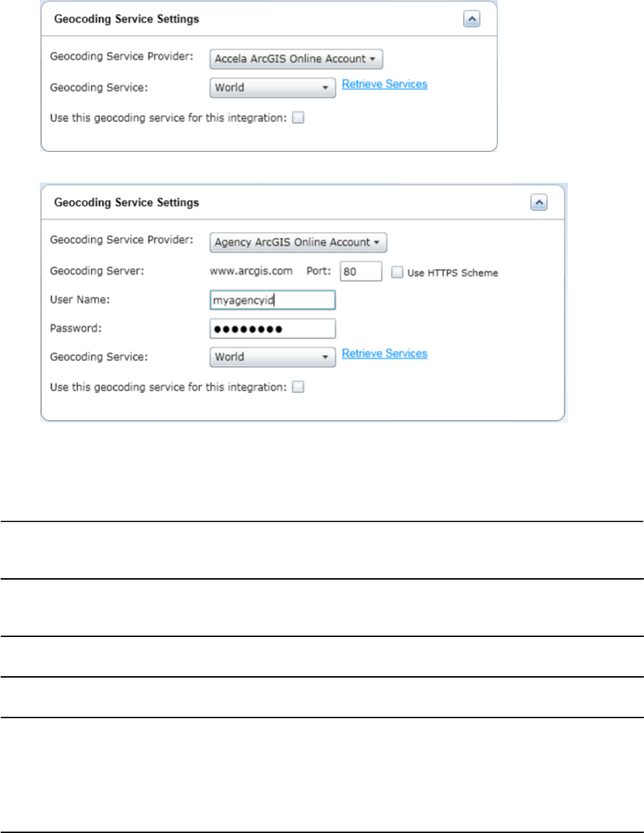Enable geocoding service checkbox in Agency panel
This screenshot has width=644, height=833.
(298, 387)
